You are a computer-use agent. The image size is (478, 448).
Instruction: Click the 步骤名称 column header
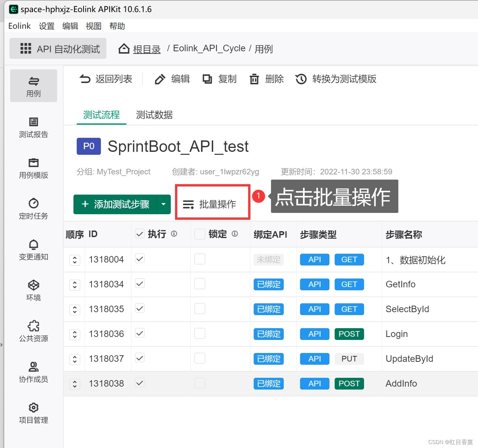[404, 234]
